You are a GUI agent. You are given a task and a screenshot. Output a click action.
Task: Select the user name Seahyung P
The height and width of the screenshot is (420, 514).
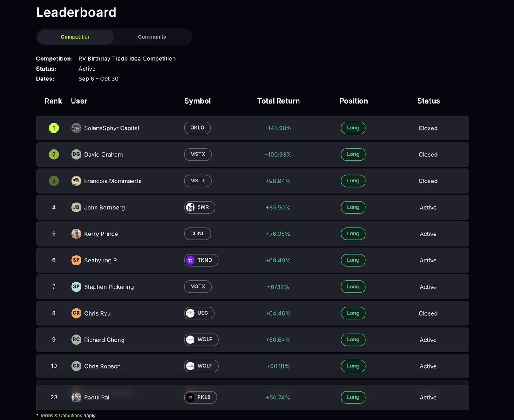point(100,260)
